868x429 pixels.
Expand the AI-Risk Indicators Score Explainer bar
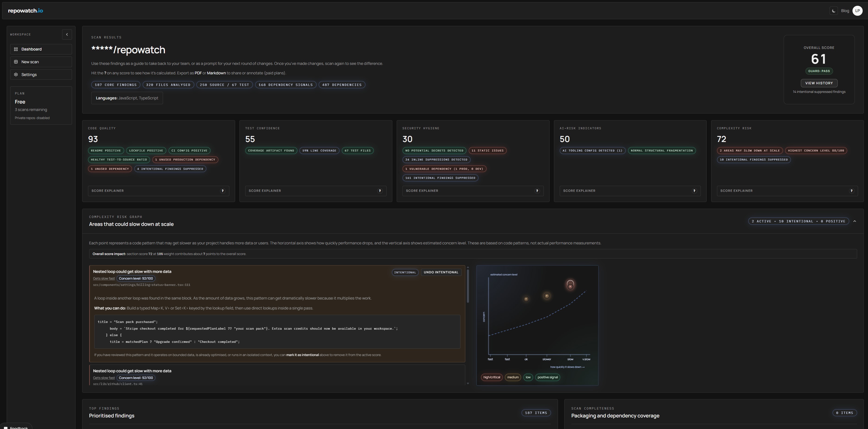[x=630, y=191]
